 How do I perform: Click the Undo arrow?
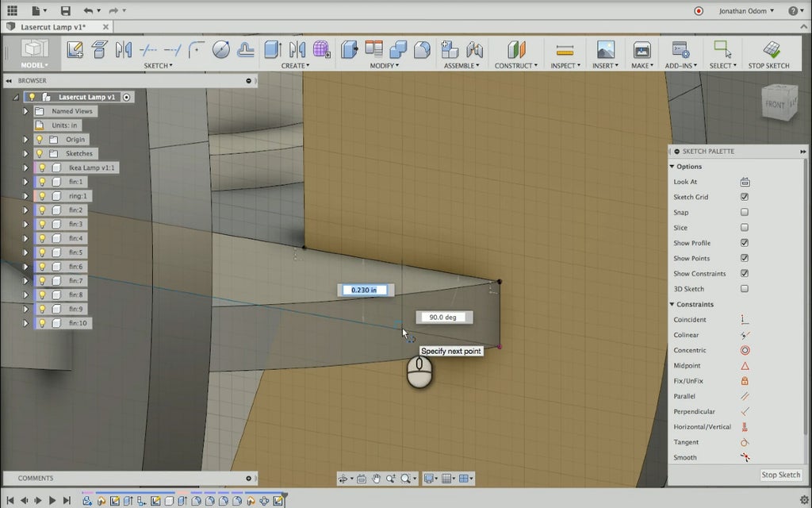[88, 10]
